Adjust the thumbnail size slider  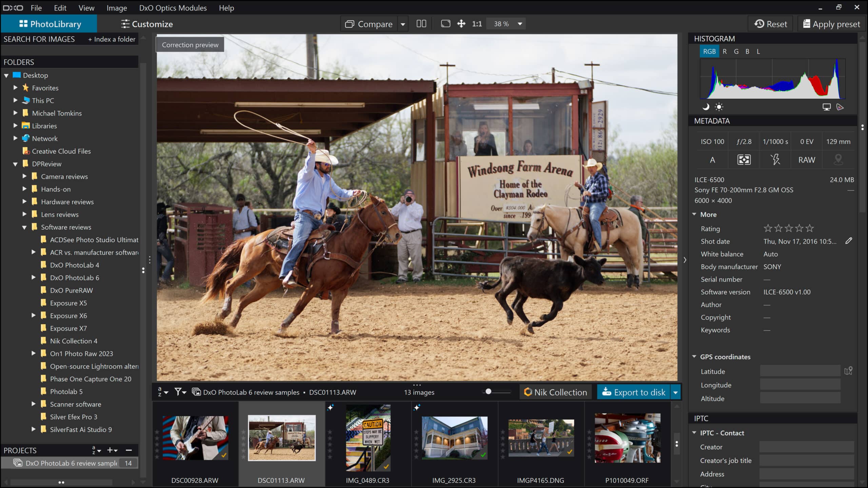[489, 391]
